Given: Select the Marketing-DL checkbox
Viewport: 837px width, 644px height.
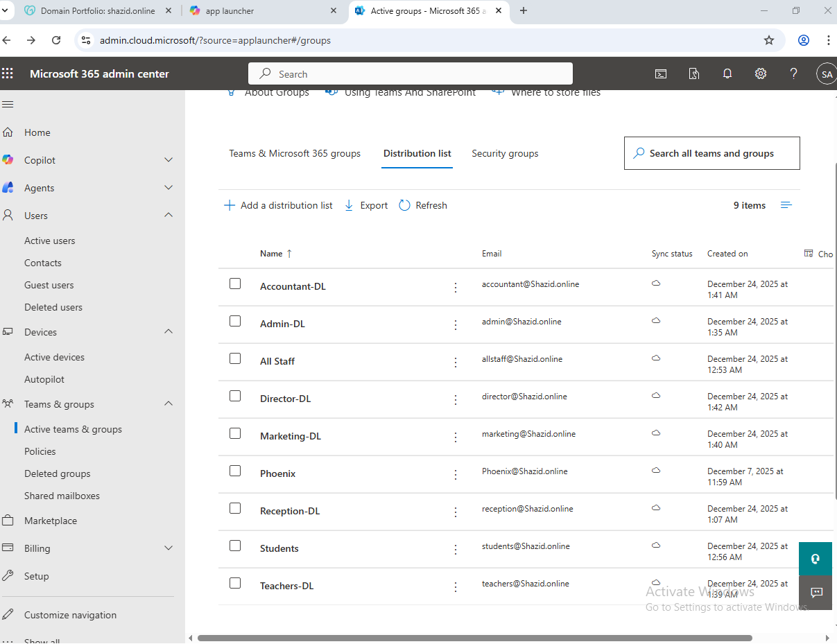Looking at the screenshot, I should [x=235, y=433].
